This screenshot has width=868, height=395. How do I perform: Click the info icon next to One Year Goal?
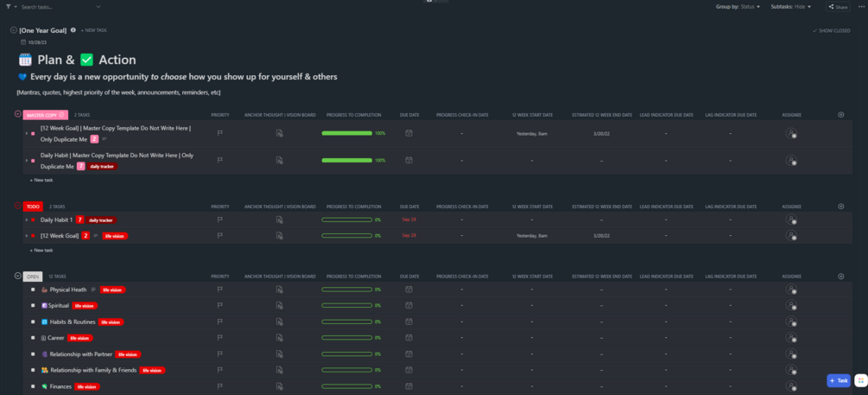73,30
